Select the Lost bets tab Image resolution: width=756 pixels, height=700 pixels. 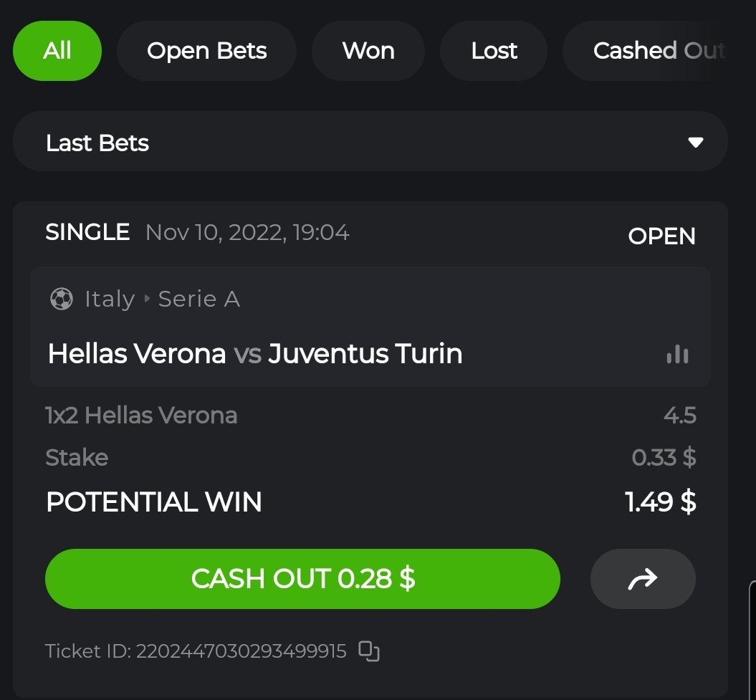click(x=494, y=51)
